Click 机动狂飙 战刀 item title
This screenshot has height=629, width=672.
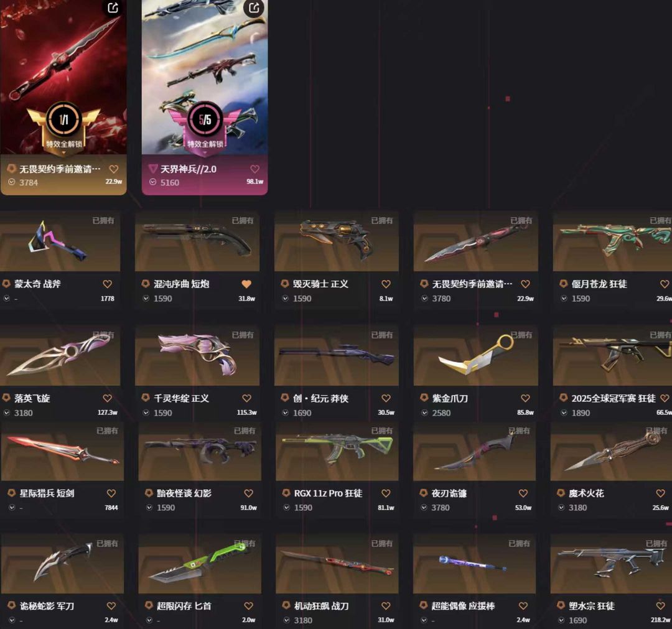click(322, 606)
